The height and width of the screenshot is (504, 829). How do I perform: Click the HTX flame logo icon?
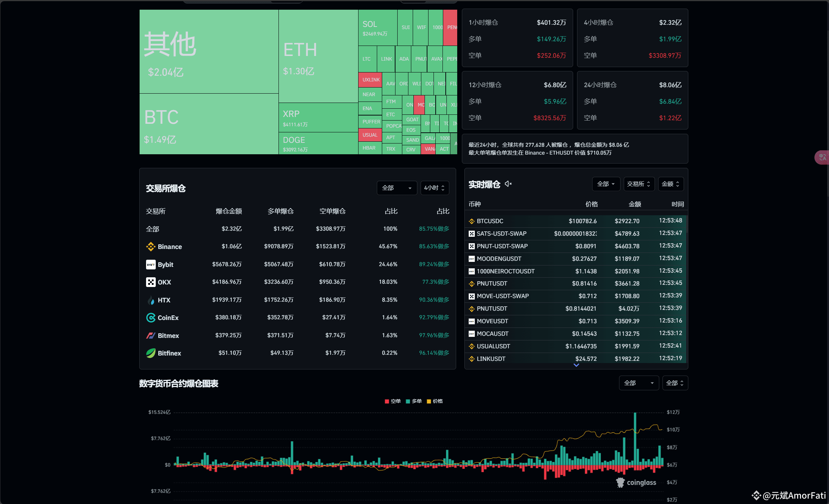151,300
